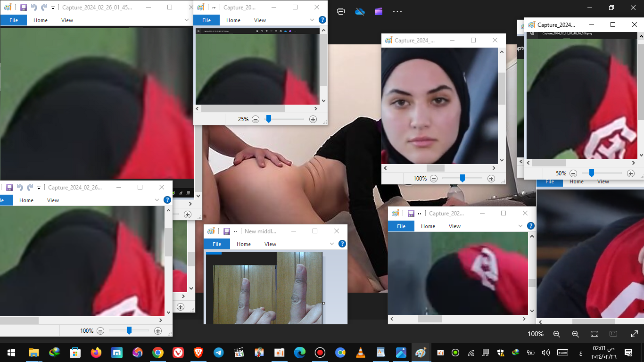Open Telegram from the taskbar
Screen dimensions: 644x362
(219, 353)
